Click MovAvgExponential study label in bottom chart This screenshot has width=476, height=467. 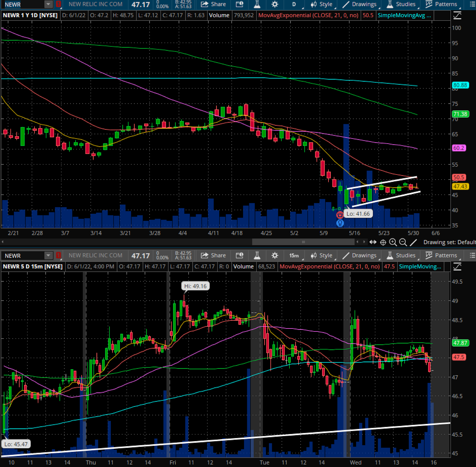pyautogui.click(x=330, y=266)
